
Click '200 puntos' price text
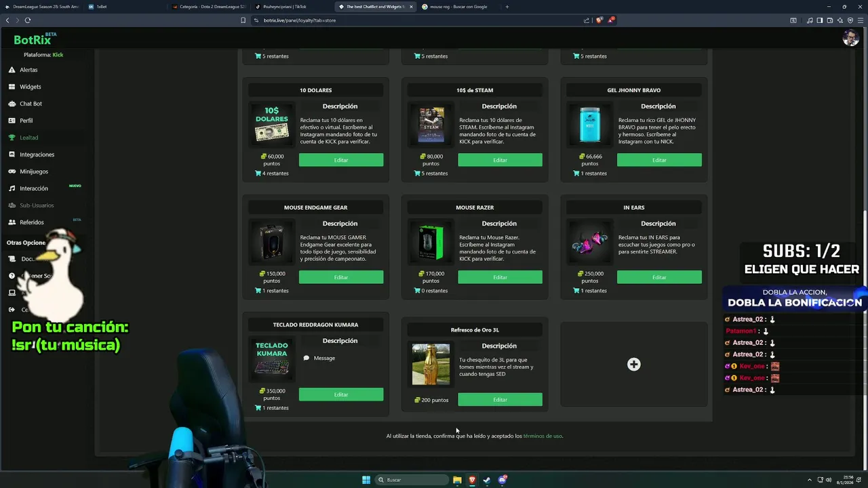click(x=431, y=400)
